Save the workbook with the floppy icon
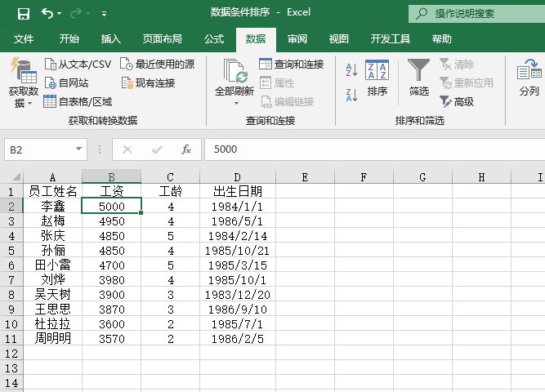This screenshot has width=545, height=392. point(24,14)
